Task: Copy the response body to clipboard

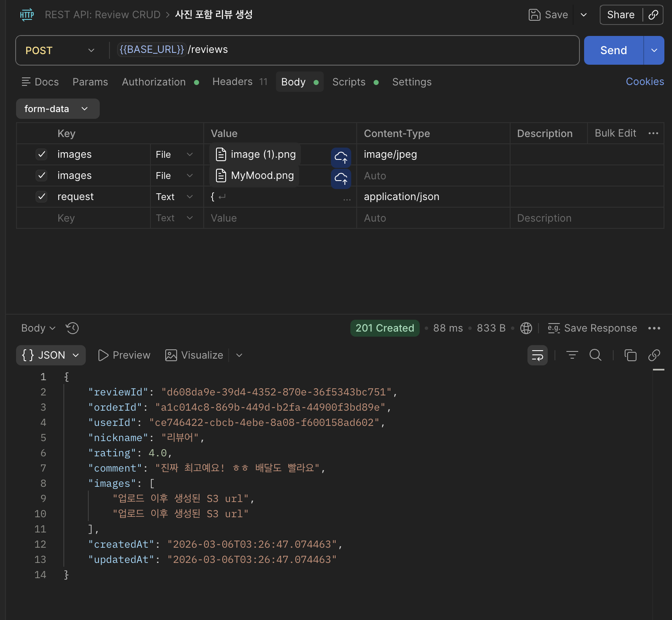Action: point(631,355)
